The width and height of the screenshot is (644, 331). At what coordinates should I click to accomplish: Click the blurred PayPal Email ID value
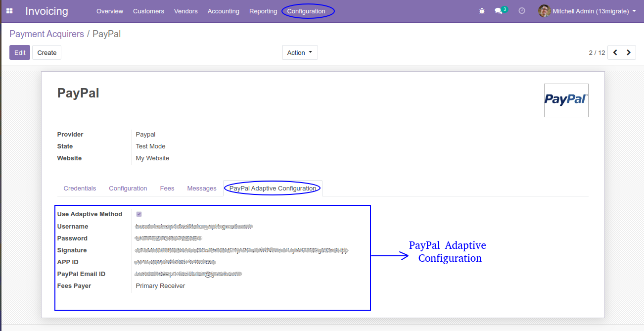pyautogui.click(x=188, y=274)
